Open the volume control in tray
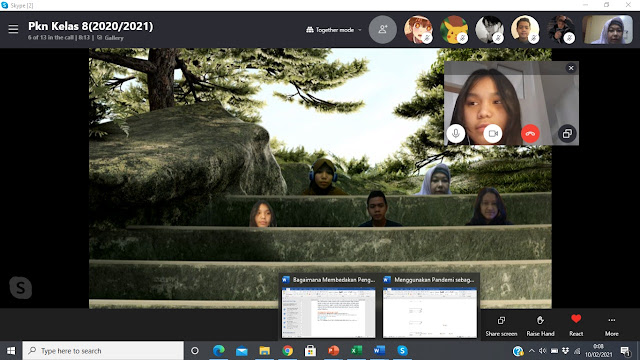Viewport: 640px width, 360px height. (x=542, y=351)
